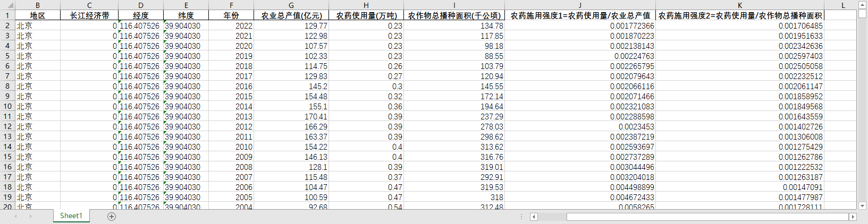The height and width of the screenshot is (224, 868).
Task: Click the 地区 header cell
Action: tap(37, 15)
